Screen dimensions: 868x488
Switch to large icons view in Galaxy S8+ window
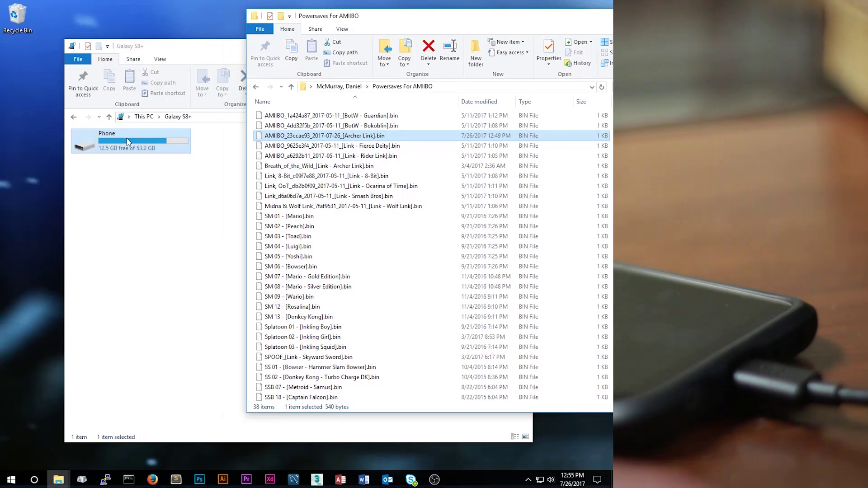[525, 436]
